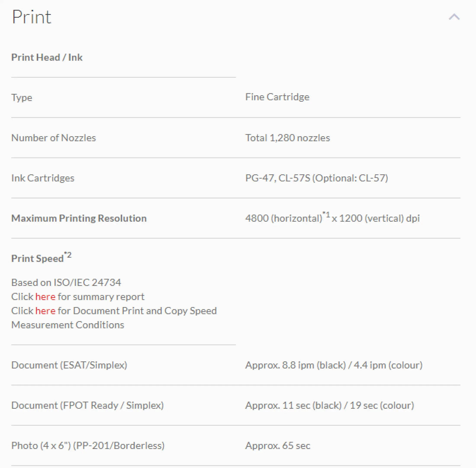Select the Print Head / Ink subheading

(x=47, y=57)
